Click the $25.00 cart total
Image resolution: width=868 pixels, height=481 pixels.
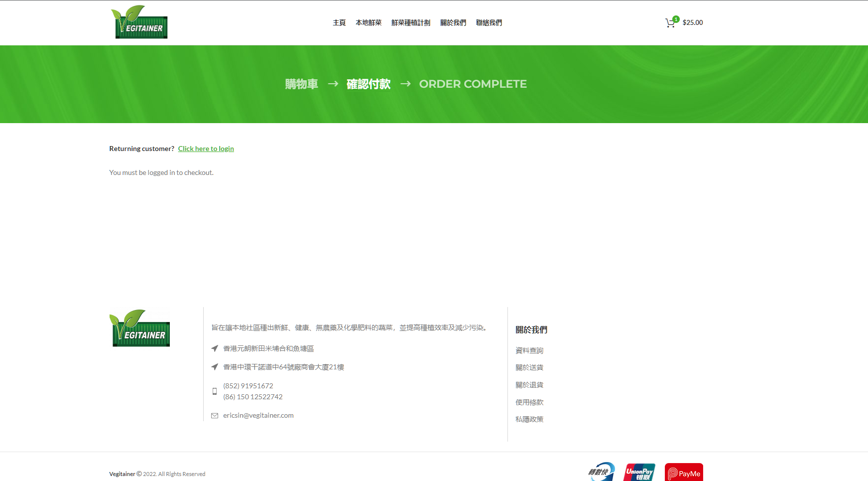point(693,22)
